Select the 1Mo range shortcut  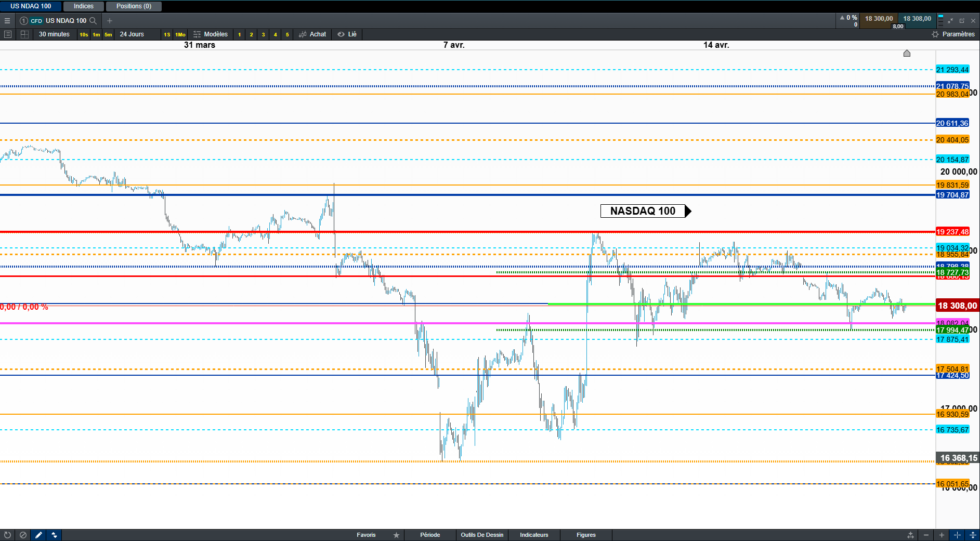(180, 35)
